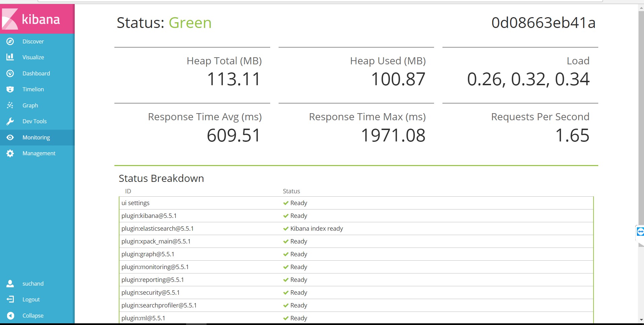The height and width of the screenshot is (325, 644).
Task: Click the user profile icon beside suchand
Action: (x=10, y=284)
